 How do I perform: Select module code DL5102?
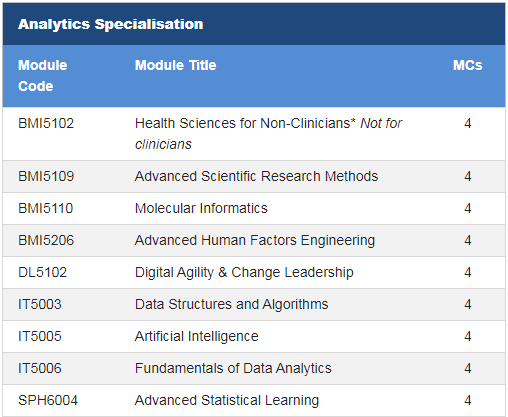pyautogui.click(x=42, y=272)
